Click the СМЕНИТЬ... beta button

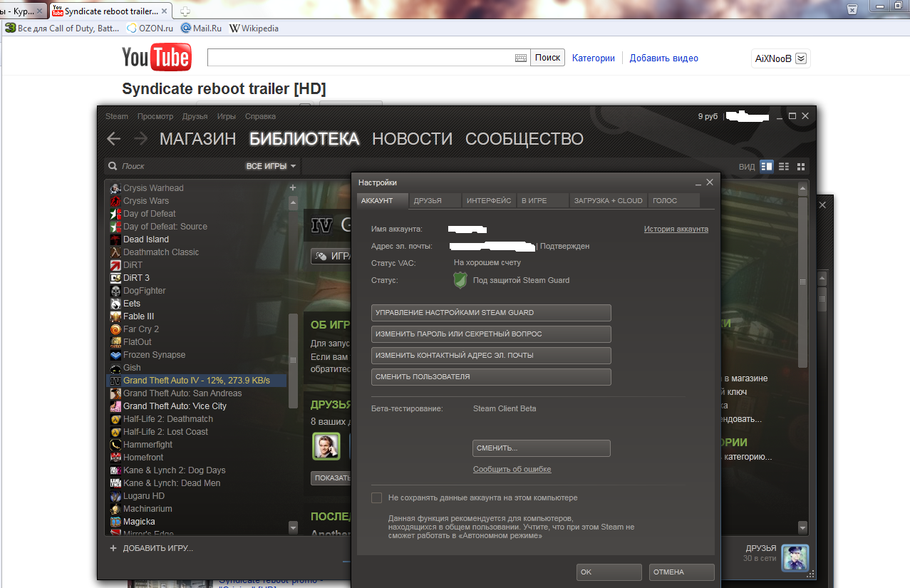(x=542, y=448)
